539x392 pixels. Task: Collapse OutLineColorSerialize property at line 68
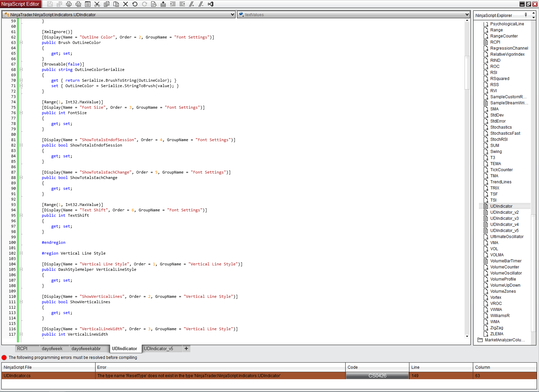(21, 70)
